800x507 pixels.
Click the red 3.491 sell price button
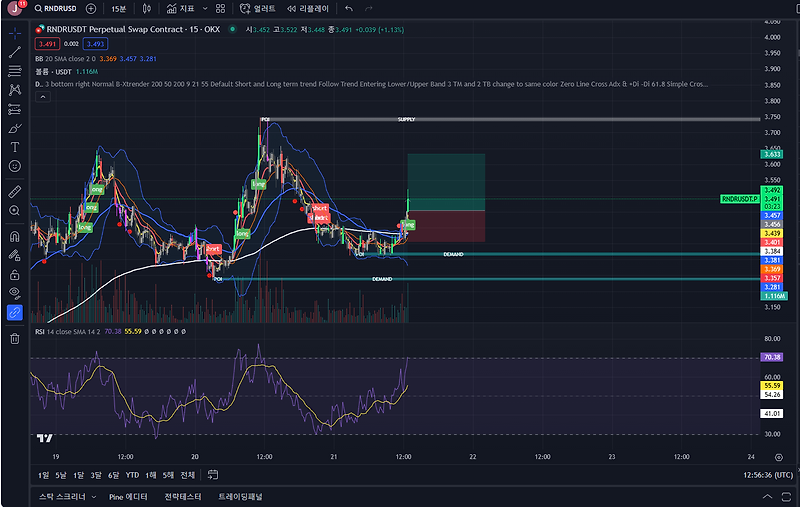click(47, 44)
